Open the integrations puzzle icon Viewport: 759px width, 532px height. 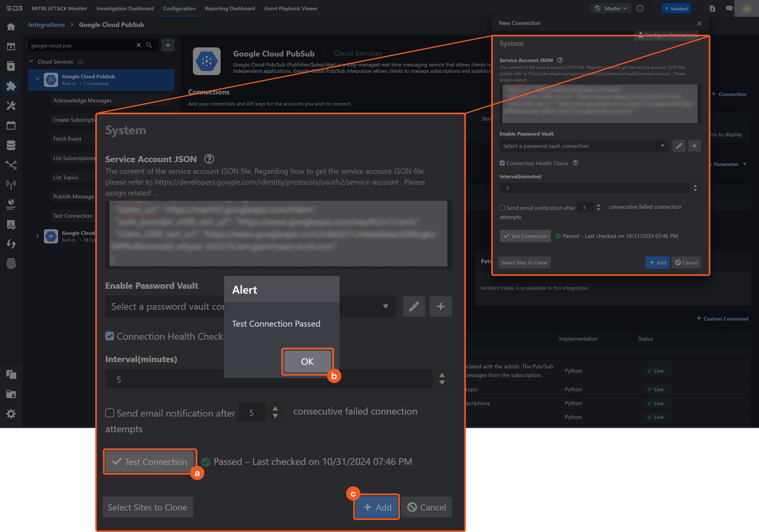[11, 86]
